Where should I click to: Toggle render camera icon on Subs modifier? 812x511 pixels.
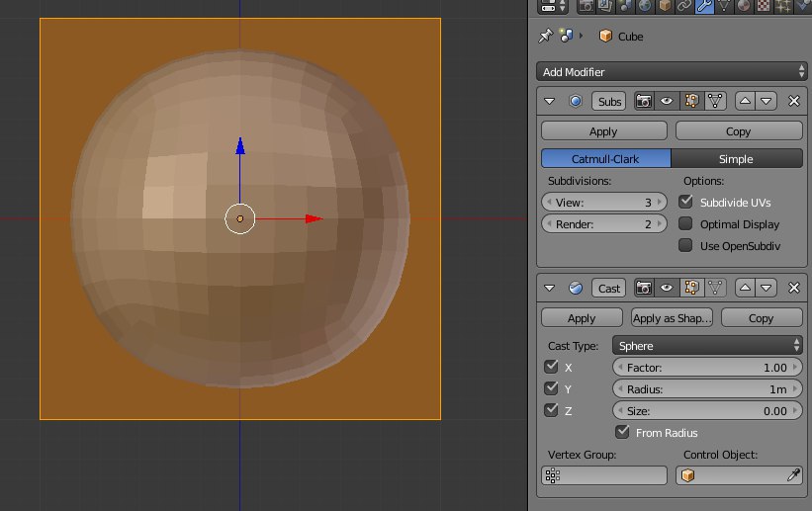(644, 101)
